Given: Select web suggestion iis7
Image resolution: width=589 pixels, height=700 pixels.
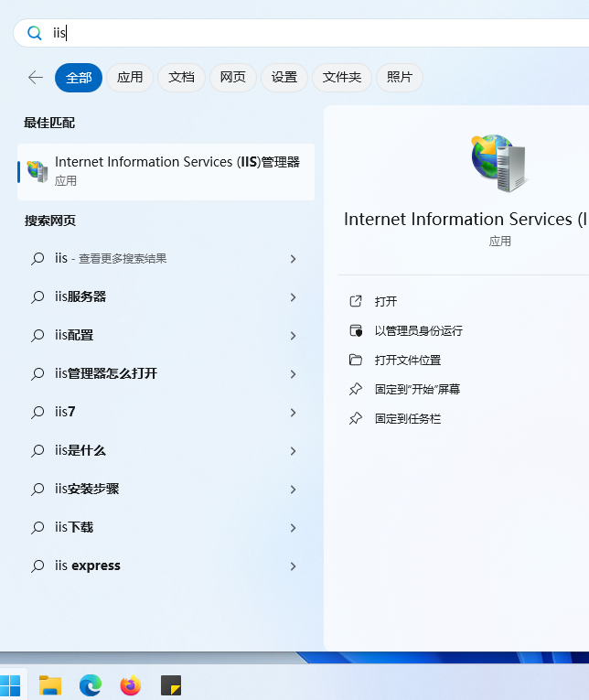Looking at the screenshot, I should [166, 412].
